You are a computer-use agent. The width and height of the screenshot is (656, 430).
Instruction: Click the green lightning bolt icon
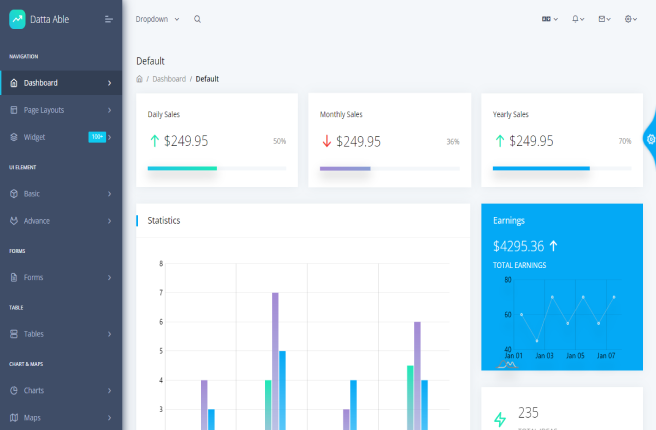[500, 419]
